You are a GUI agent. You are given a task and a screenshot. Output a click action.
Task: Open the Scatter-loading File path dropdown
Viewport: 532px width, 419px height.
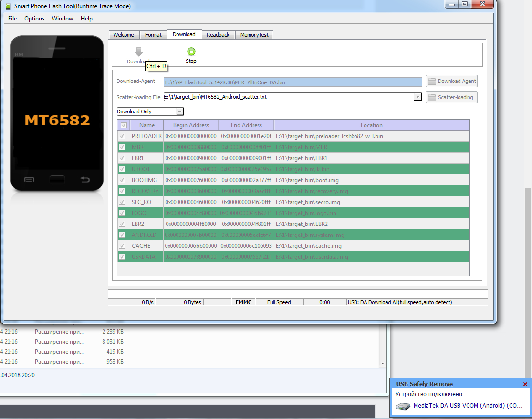(x=417, y=97)
